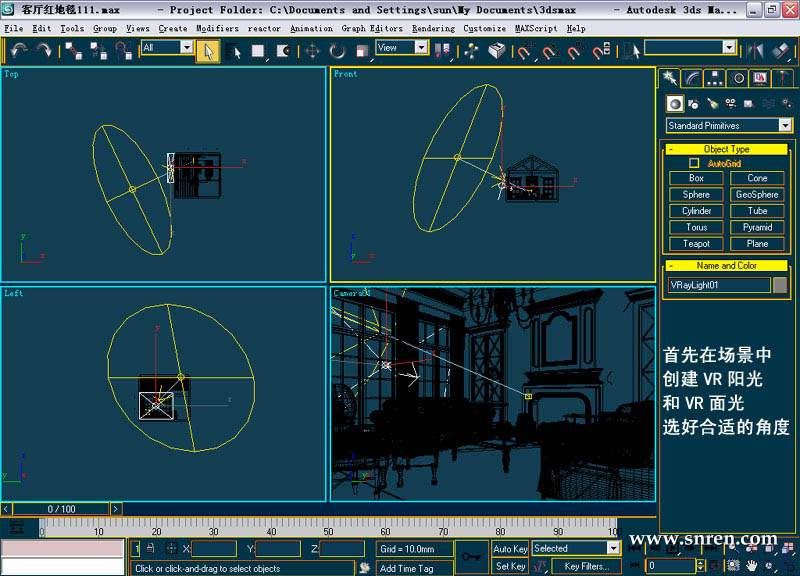Screen dimensions: 800x576
Task: Click the Pan View hand icon
Action: [x=751, y=566]
